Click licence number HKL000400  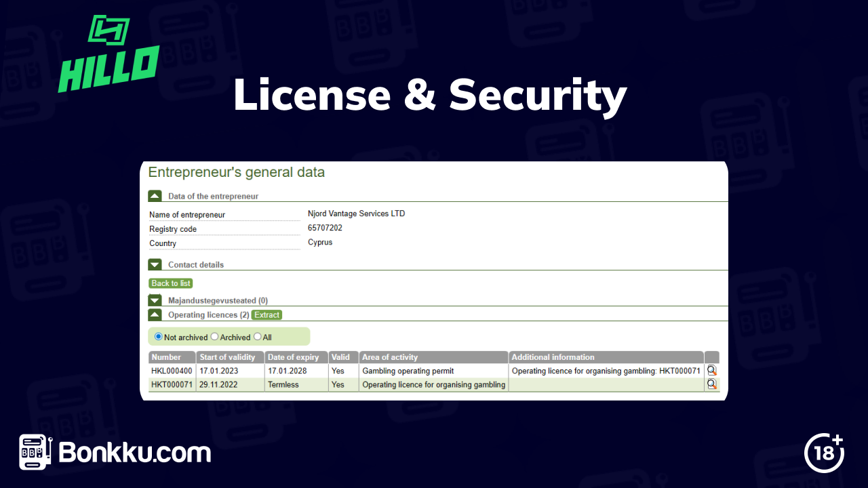(x=172, y=371)
